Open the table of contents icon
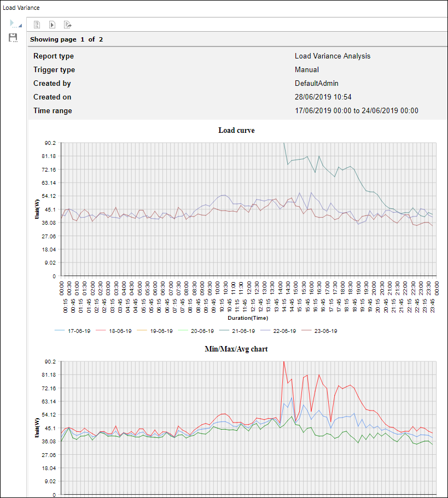The height and width of the screenshot is (498, 448). coord(37,25)
